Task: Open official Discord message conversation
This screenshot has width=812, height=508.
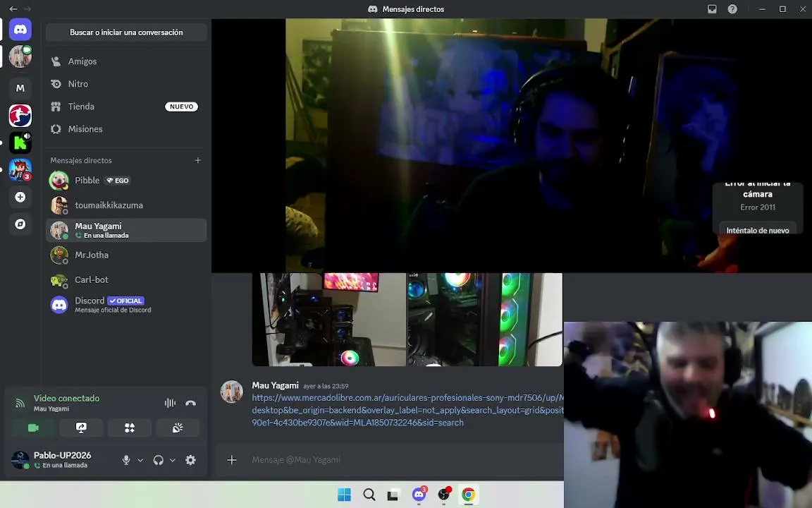Action: coord(126,305)
